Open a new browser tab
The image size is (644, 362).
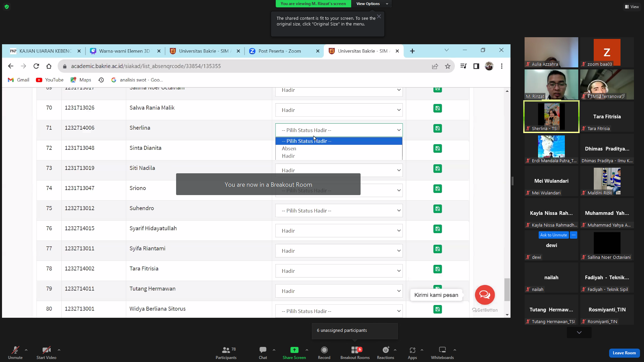pyautogui.click(x=412, y=51)
